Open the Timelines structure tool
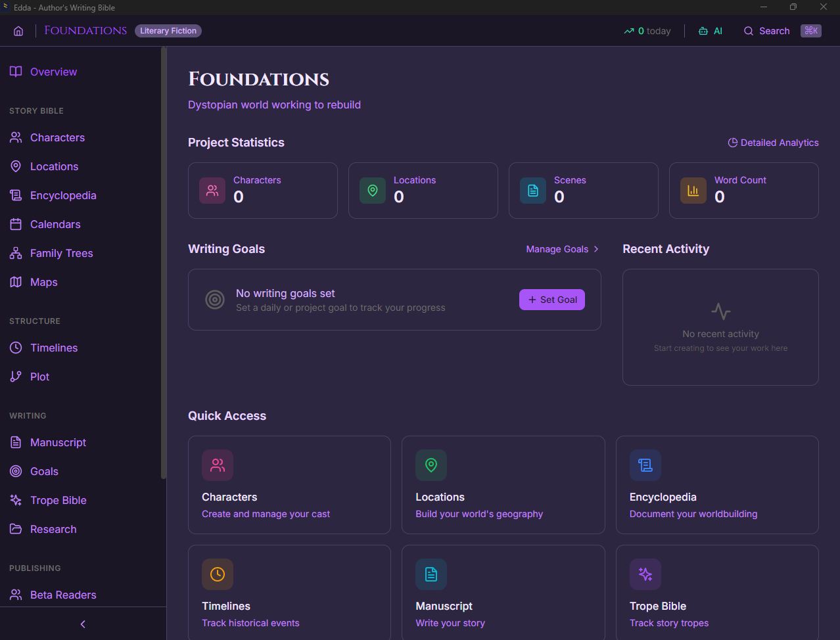The image size is (840, 640). click(x=54, y=348)
